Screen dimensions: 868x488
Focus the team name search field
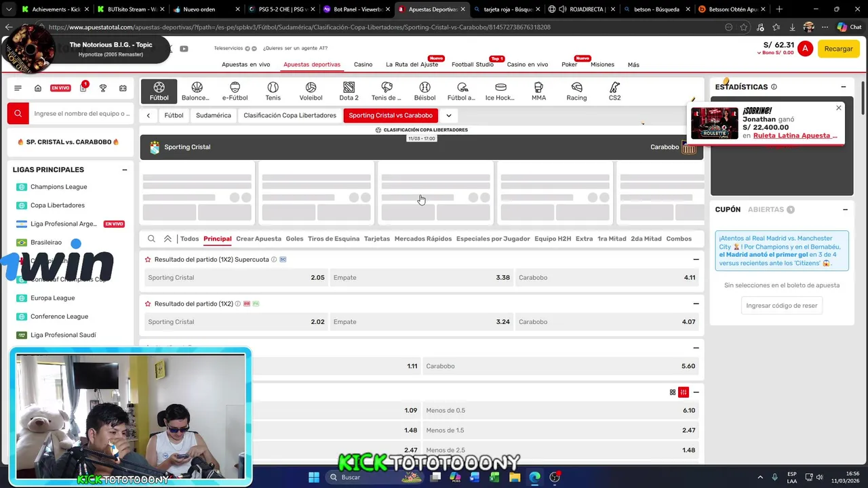(81, 113)
